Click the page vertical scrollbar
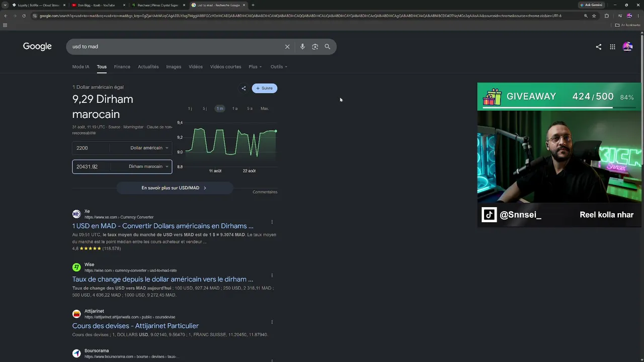 [x=642, y=196]
